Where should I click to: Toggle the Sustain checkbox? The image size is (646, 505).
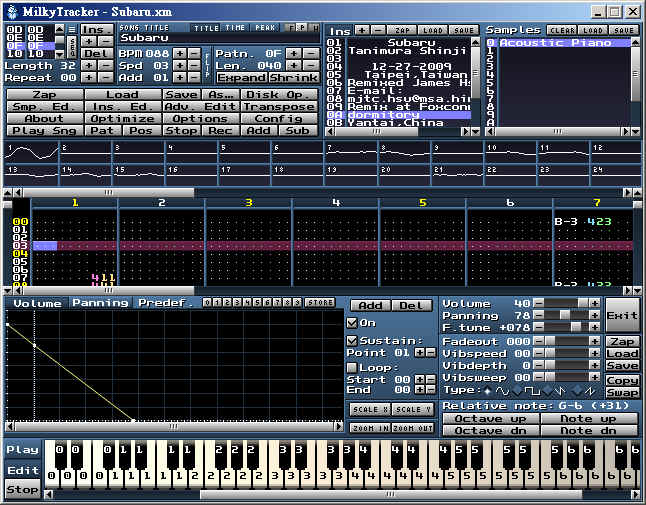click(x=351, y=340)
